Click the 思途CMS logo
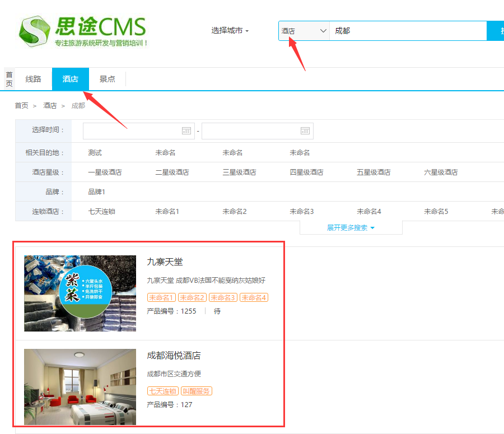Screen dimensions: 504x434 tap(82, 31)
